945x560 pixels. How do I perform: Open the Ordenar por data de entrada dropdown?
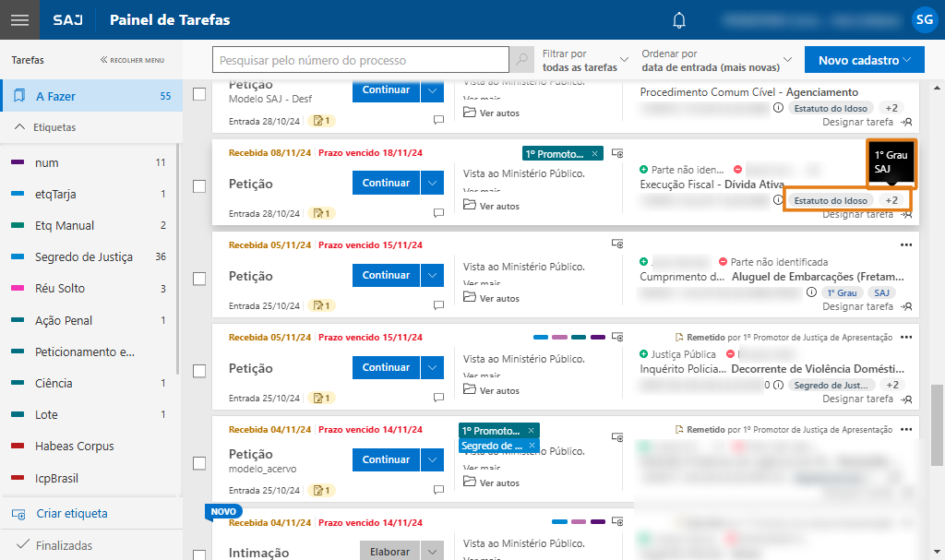pyautogui.click(x=717, y=61)
